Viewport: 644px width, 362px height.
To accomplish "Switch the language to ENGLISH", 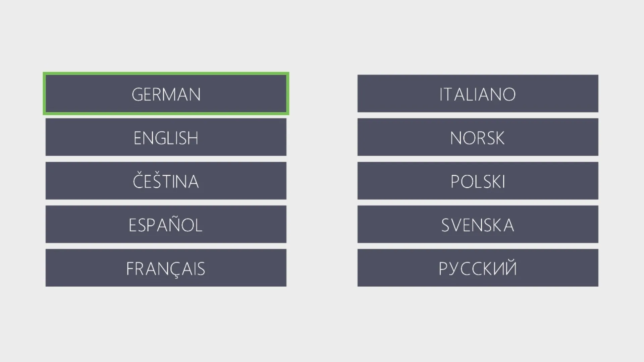I will pyautogui.click(x=166, y=137).
